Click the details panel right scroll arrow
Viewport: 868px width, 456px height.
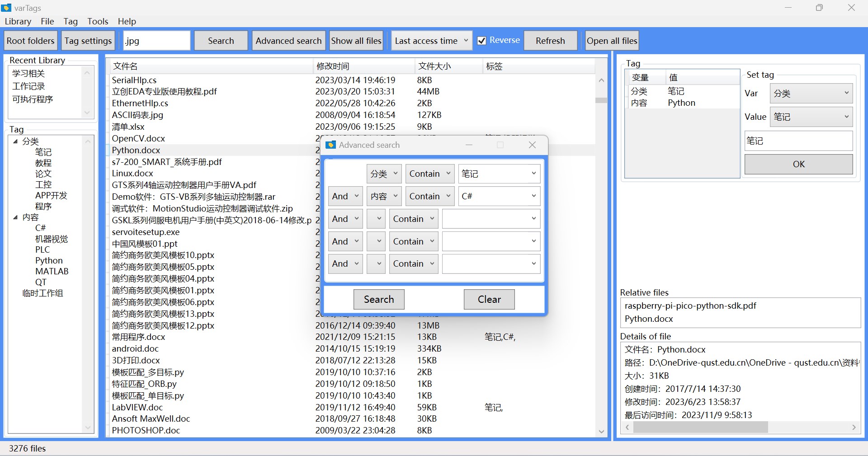click(x=854, y=427)
